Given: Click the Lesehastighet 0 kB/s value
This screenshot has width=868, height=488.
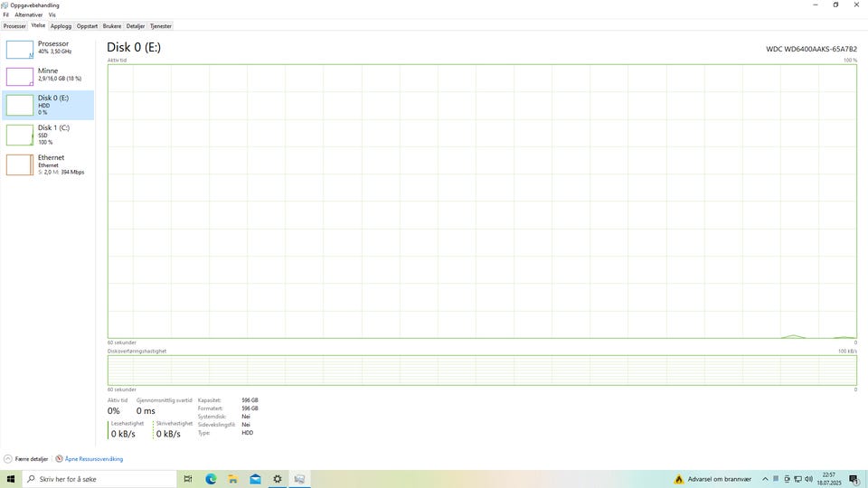Looking at the screenshot, I should tap(123, 434).
